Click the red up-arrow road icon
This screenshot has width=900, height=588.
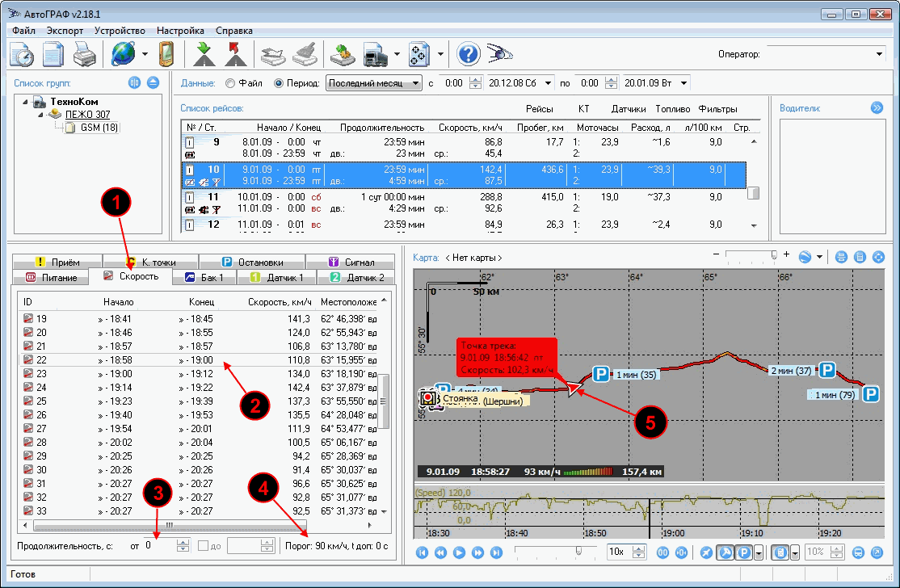pyautogui.click(x=235, y=55)
